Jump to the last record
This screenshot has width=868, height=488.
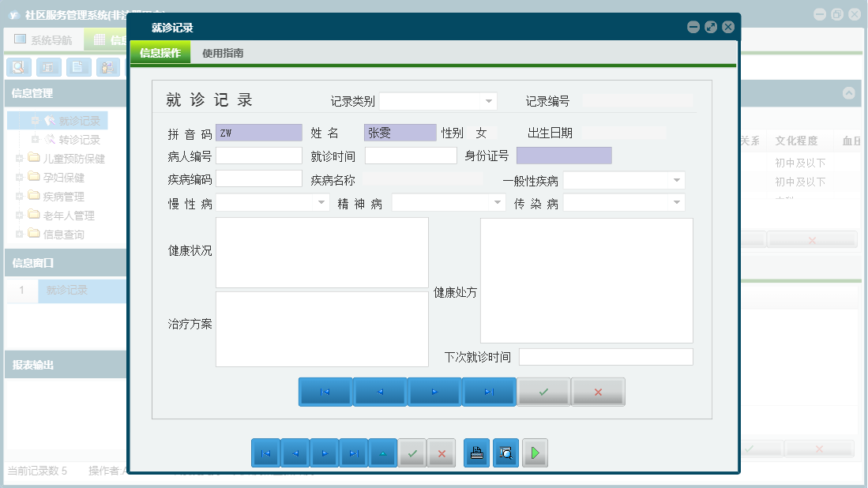[489, 391]
